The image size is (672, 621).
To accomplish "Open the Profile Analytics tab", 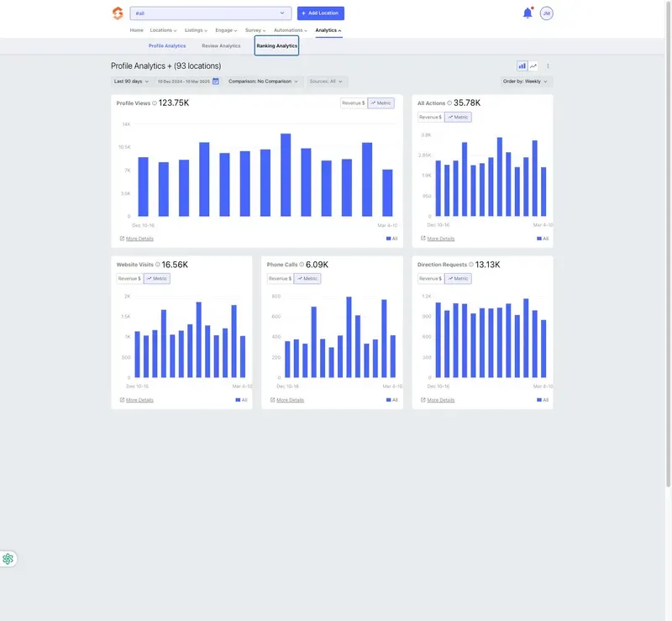I will (x=167, y=46).
